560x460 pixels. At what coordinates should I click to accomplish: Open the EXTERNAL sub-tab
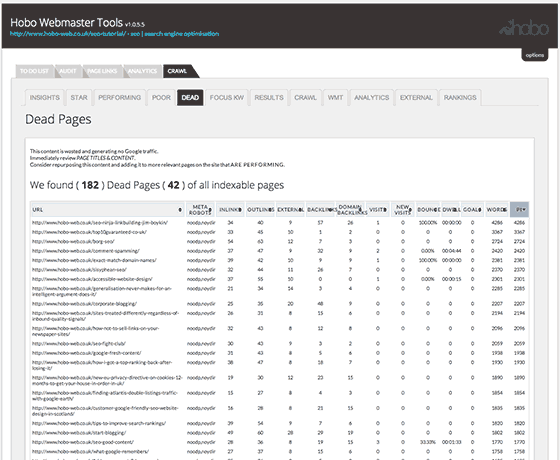[416, 98]
